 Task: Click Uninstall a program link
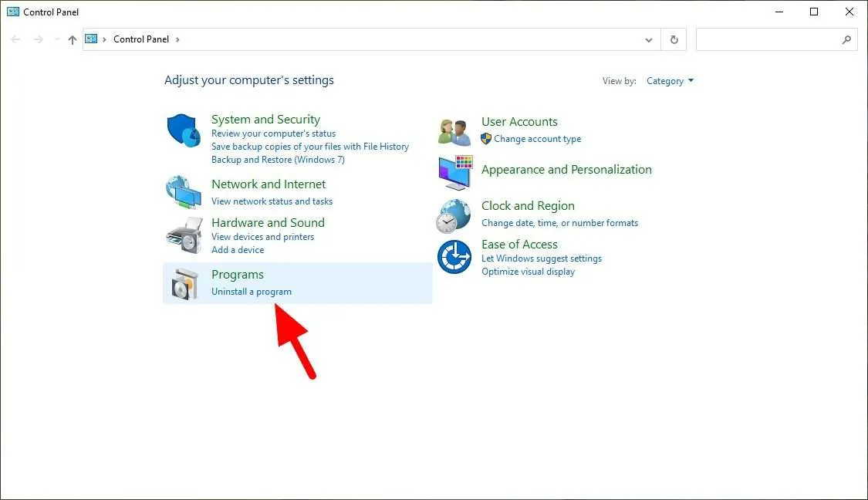[252, 292]
